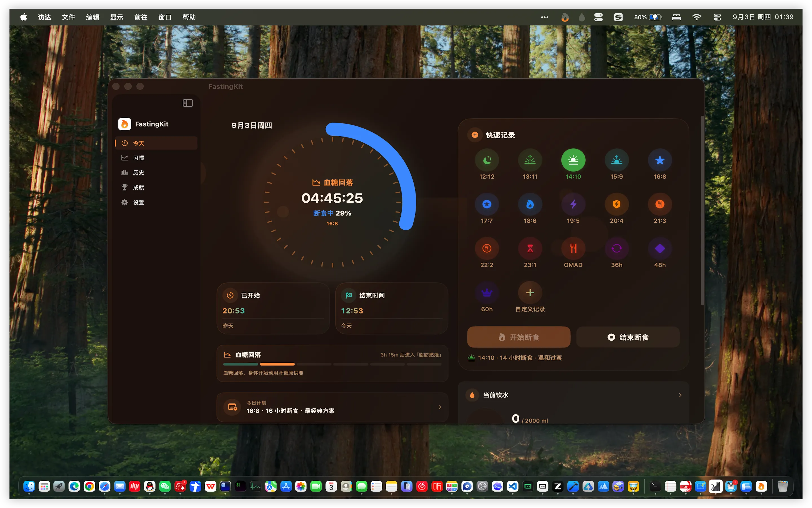Open the 历史 sidebar tab

[156, 173]
